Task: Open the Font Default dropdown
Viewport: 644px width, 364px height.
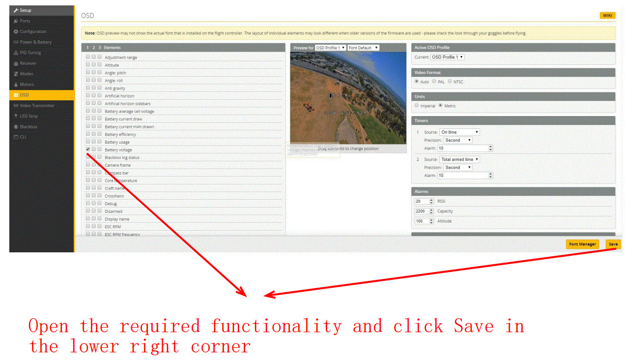Action: 364,48
